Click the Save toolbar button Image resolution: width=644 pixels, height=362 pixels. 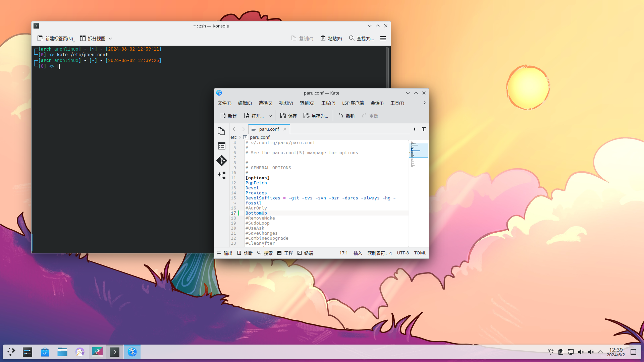point(288,116)
